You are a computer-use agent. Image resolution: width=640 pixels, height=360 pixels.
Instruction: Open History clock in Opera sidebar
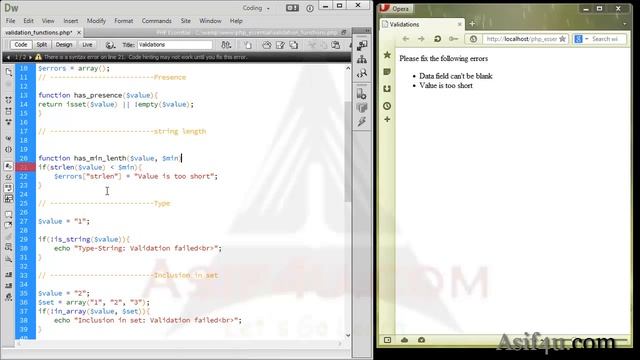pyautogui.click(x=387, y=106)
